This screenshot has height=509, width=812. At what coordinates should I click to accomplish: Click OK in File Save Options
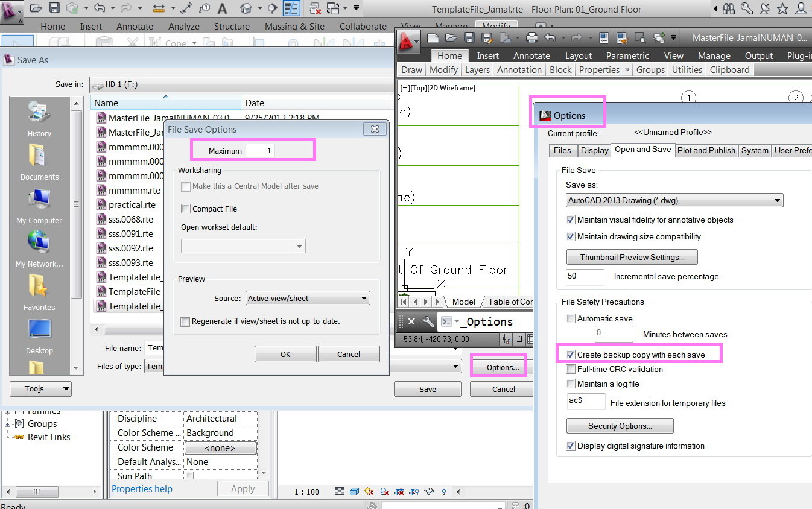click(x=285, y=354)
